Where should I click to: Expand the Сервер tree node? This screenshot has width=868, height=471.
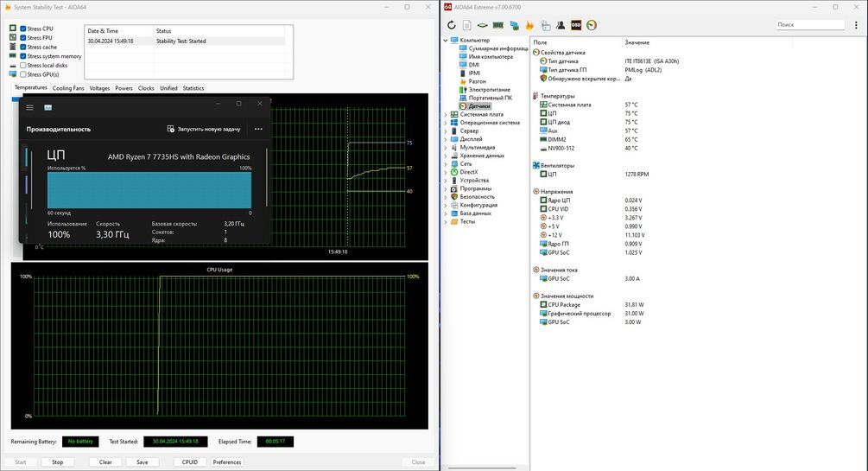446,130
